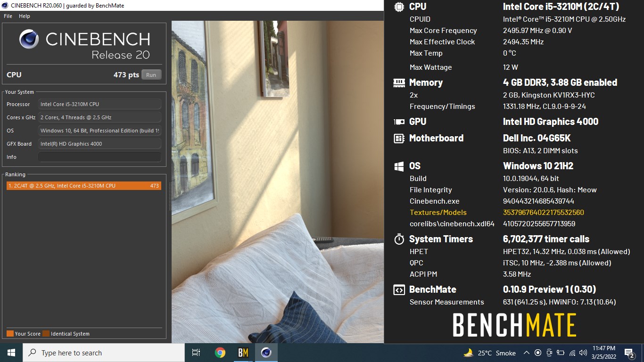The height and width of the screenshot is (362, 644).
Task: Click the HPET32 timer value
Action: tap(566, 252)
